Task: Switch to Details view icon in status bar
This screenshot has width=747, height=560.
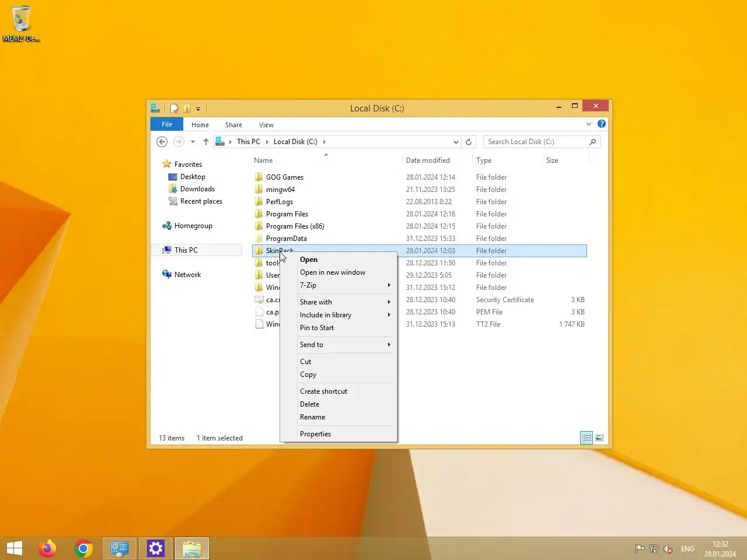Action: pyautogui.click(x=587, y=437)
